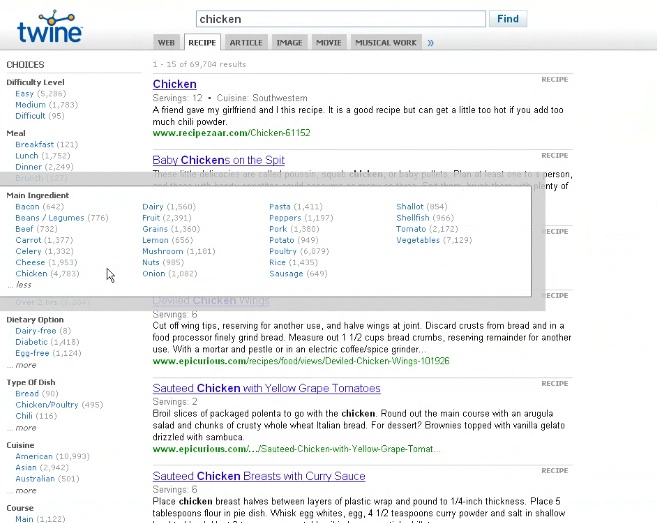Filter dish type by Chili
Image resolution: width=657 pixels, height=523 pixels.
pos(24,416)
